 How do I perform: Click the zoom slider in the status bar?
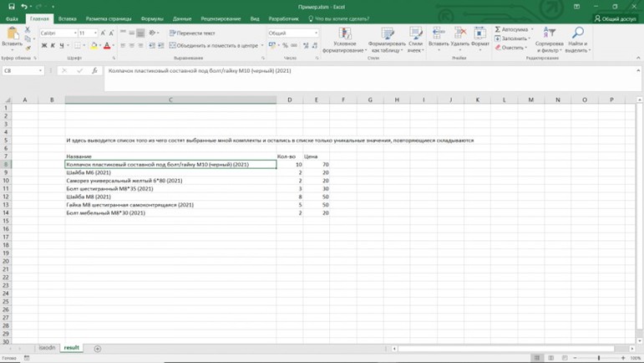(x=598, y=358)
